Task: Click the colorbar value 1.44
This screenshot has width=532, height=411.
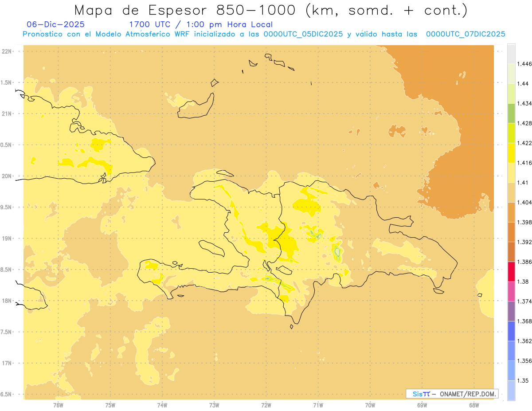Action: [523, 84]
